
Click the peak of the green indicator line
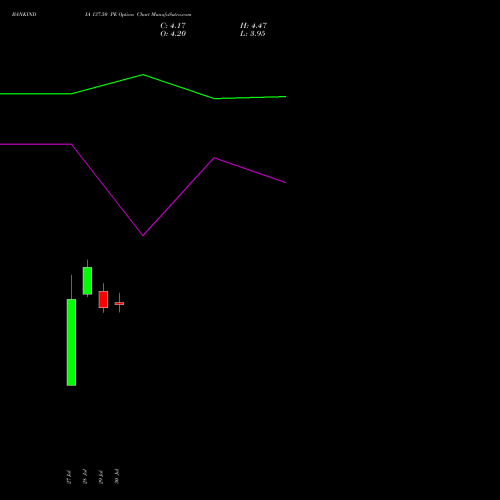pyautogui.click(x=143, y=75)
